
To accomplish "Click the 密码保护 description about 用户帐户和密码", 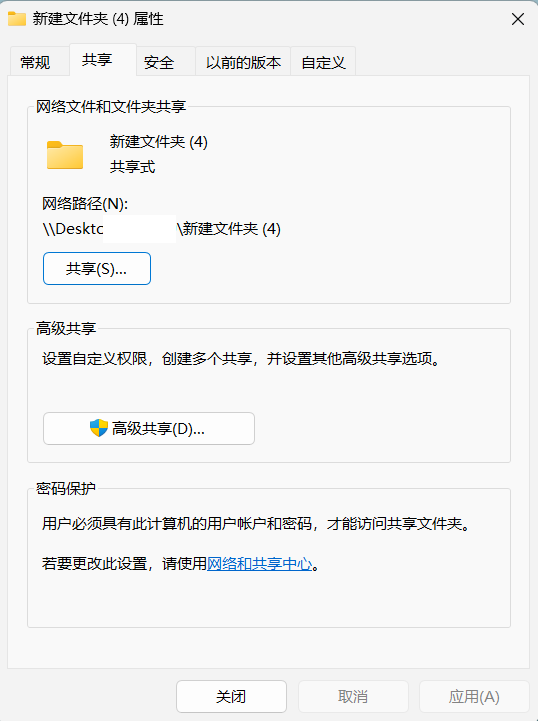I will pyautogui.click(x=257, y=523).
